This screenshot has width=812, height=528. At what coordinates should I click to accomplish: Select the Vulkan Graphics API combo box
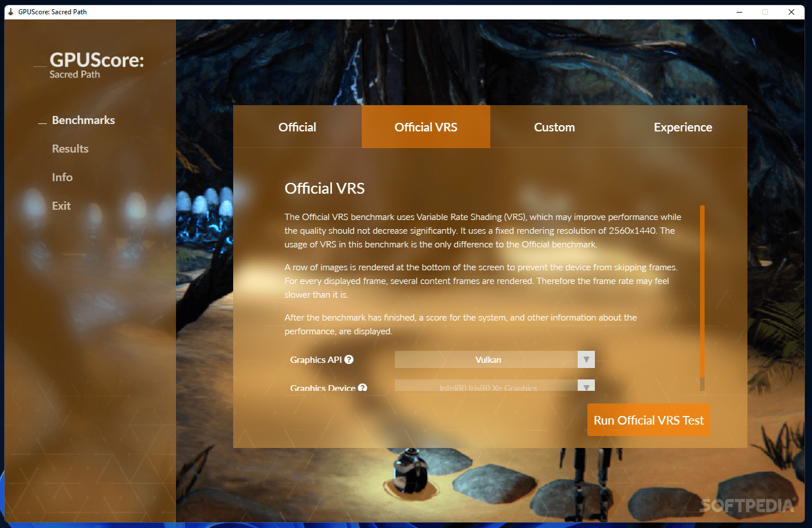[495, 359]
